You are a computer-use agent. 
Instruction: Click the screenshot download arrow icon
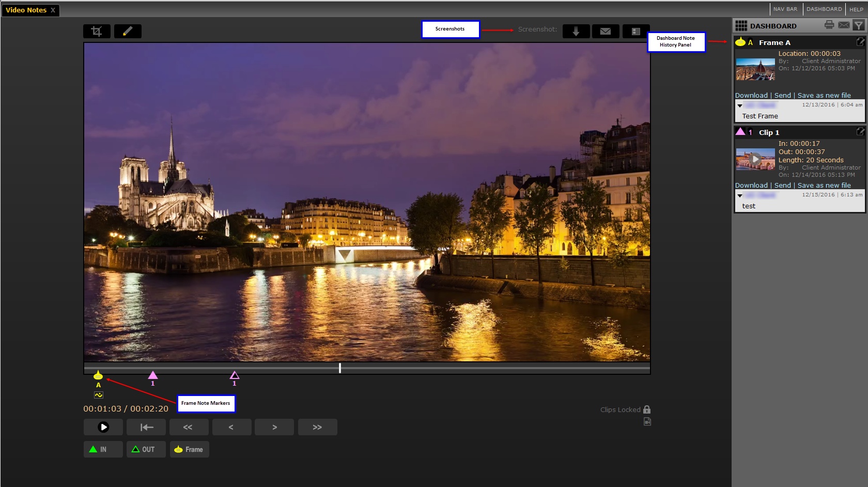(x=576, y=32)
